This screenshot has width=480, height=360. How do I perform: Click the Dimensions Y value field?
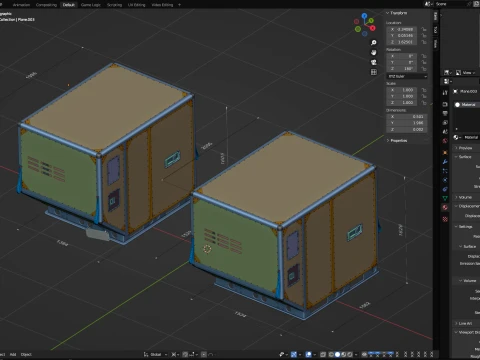(407, 123)
